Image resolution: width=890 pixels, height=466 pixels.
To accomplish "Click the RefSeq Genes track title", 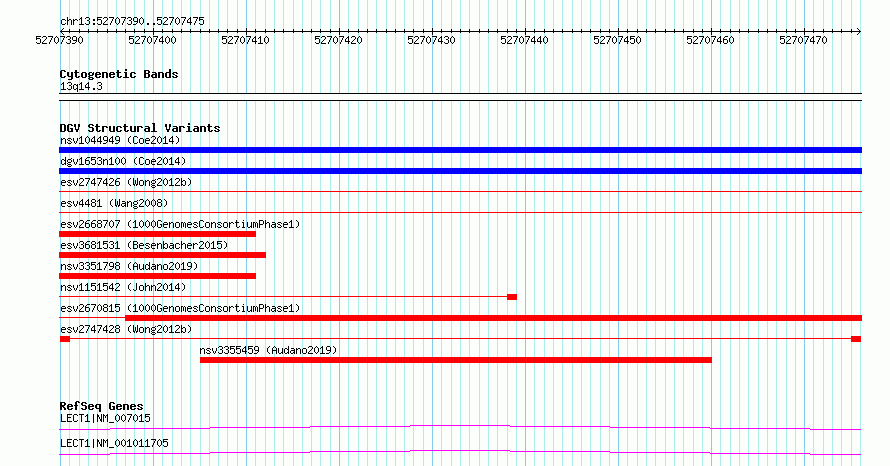I will pyautogui.click(x=102, y=406).
